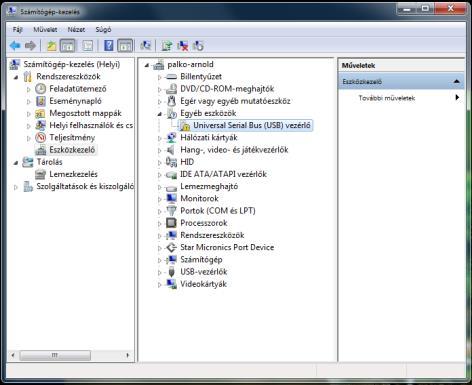Expand Szolgáltatások és kiszolgálói node
Screen dimensions: 472x385
point(16,187)
